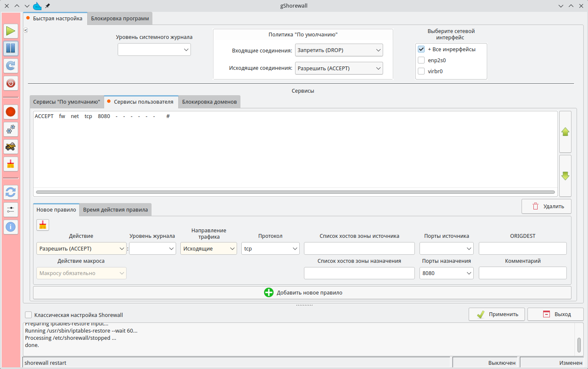Open the gears icon in sidebar

point(11,129)
